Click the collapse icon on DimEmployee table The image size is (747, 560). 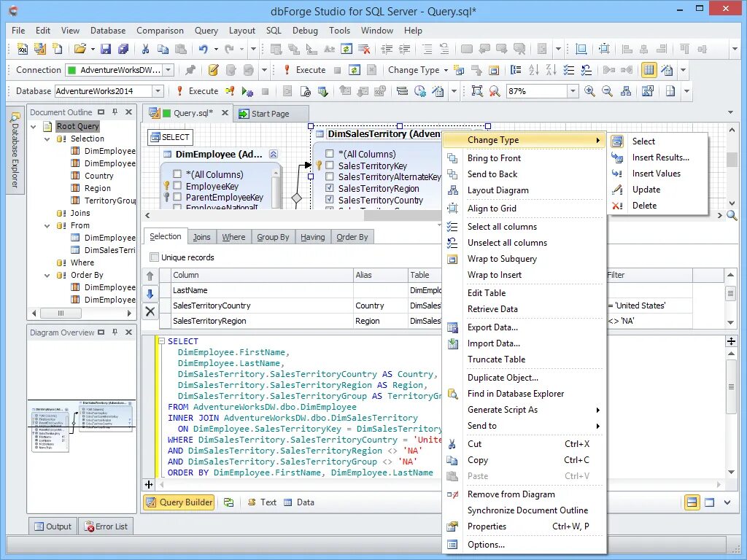(x=274, y=154)
